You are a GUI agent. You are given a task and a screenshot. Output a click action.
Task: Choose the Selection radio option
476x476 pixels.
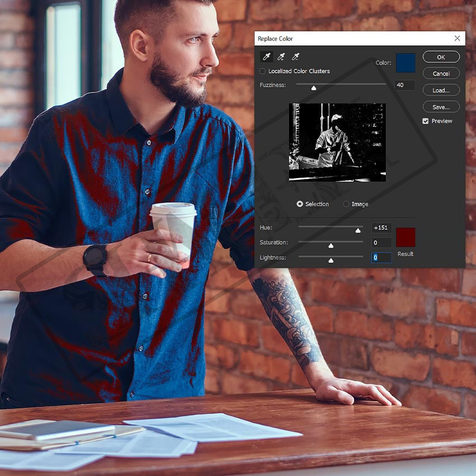tap(300, 204)
